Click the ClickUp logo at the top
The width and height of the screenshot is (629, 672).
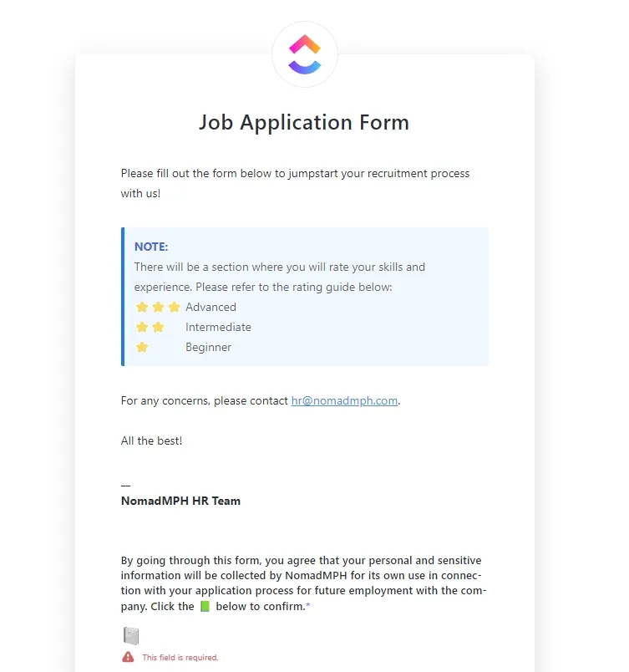coord(304,54)
